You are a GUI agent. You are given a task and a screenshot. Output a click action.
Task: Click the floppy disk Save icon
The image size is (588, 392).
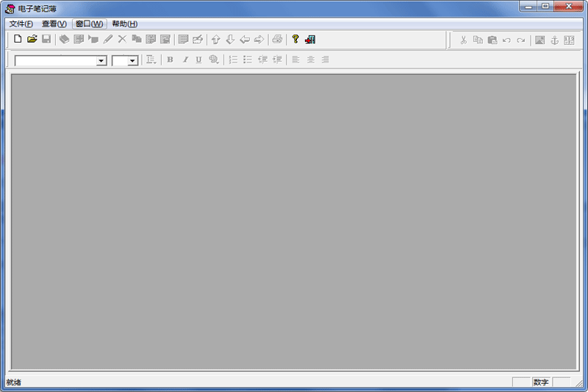[x=46, y=39]
